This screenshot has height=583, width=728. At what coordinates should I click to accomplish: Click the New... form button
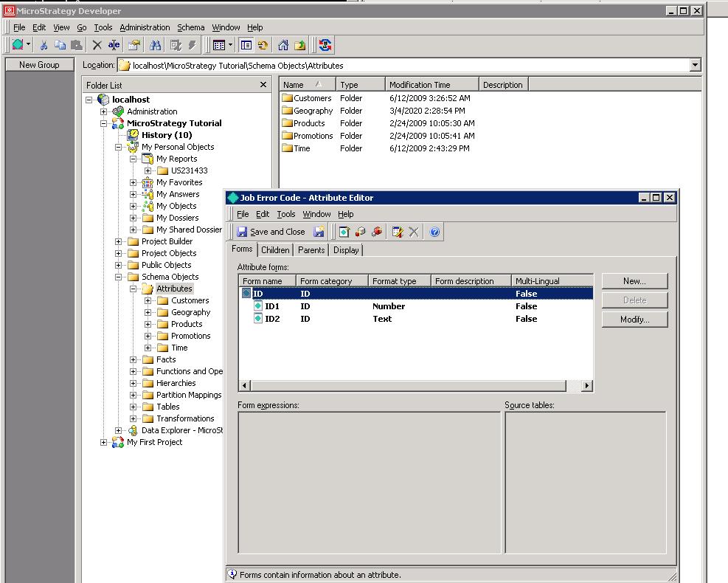[x=634, y=281]
